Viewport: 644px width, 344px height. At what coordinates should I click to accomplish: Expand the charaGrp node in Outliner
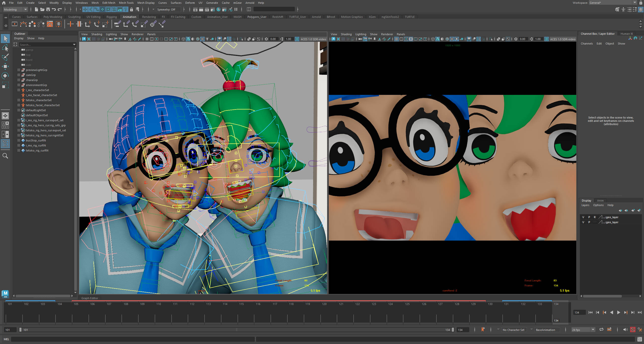(x=19, y=80)
